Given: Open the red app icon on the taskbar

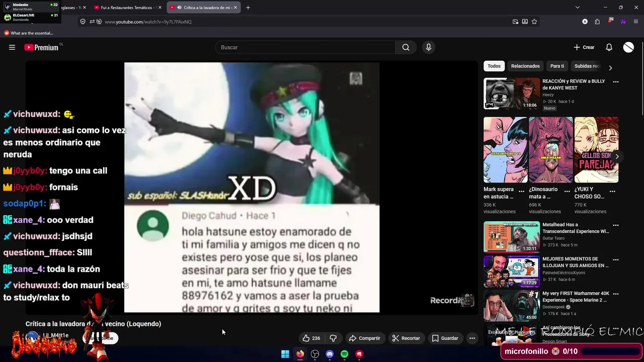Looking at the screenshot, I should click(359, 354).
